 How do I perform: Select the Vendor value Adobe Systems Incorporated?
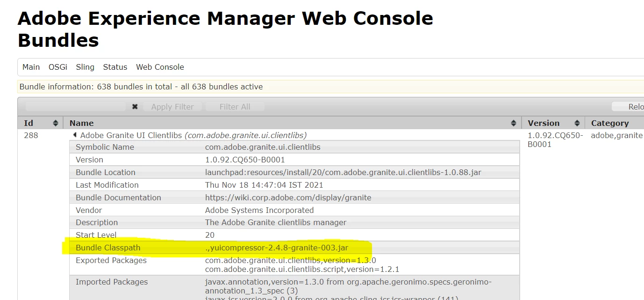pos(259,210)
